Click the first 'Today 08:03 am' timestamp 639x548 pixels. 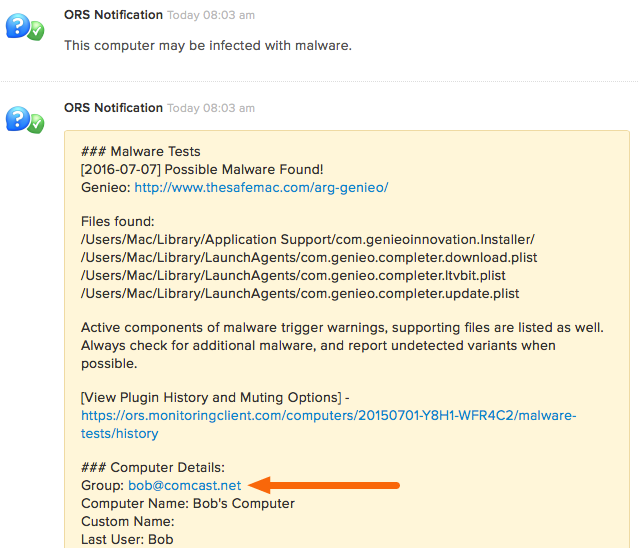tap(211, 15)
